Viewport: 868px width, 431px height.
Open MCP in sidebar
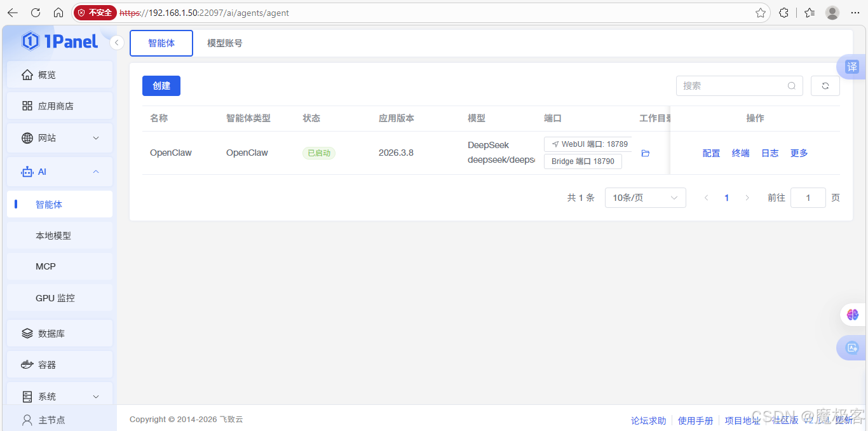(x=60, y=266)
